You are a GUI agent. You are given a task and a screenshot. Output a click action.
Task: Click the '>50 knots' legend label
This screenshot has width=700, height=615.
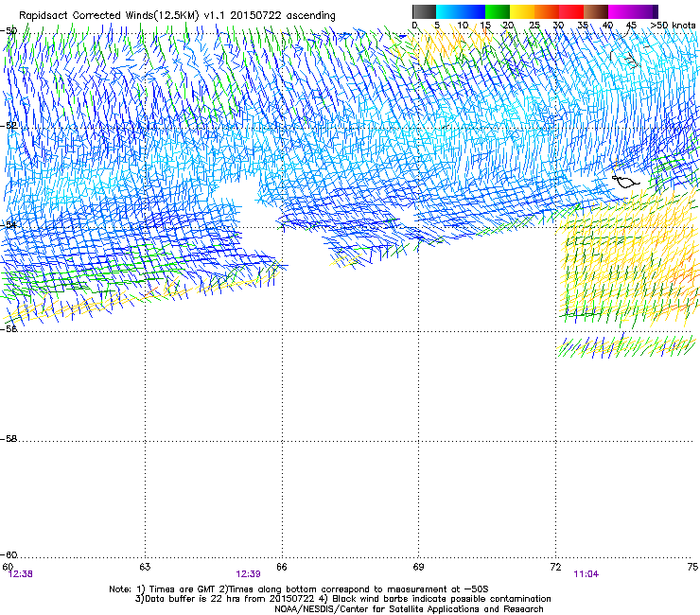point(673,26)
